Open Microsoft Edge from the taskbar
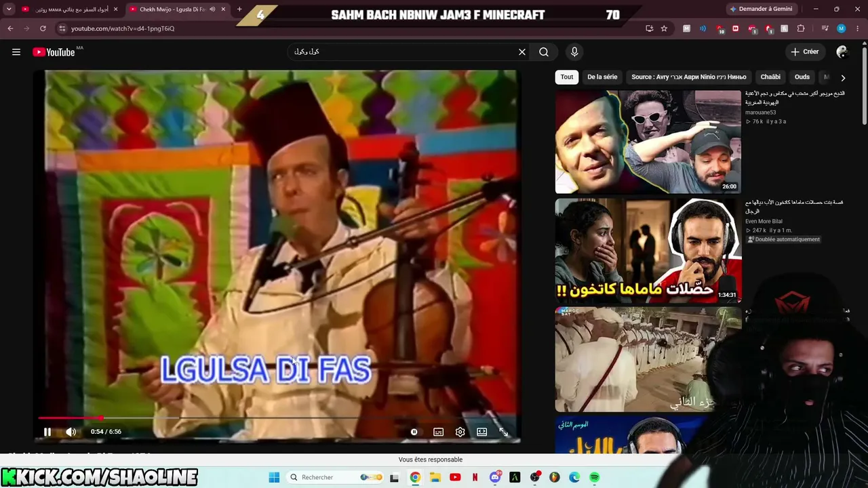Viewport: 868px width, 488px height. click(574, 478)
